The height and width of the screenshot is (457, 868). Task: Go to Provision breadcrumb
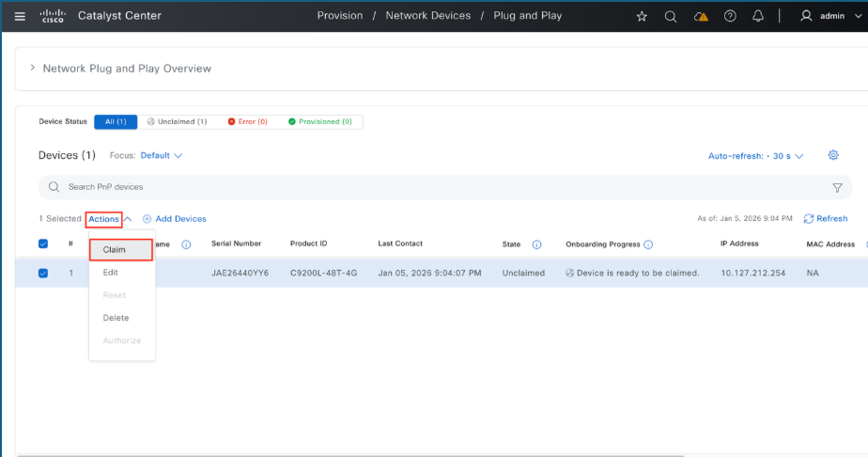340,15
